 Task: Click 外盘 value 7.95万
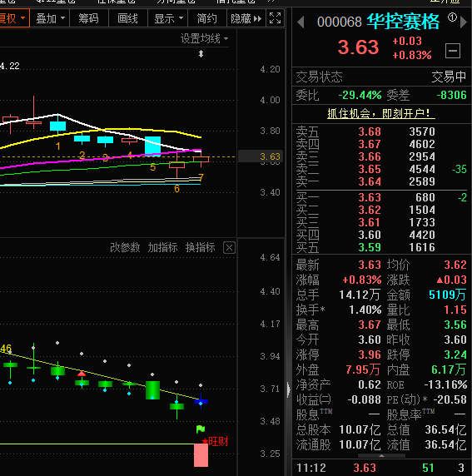(x=363, y=369)
